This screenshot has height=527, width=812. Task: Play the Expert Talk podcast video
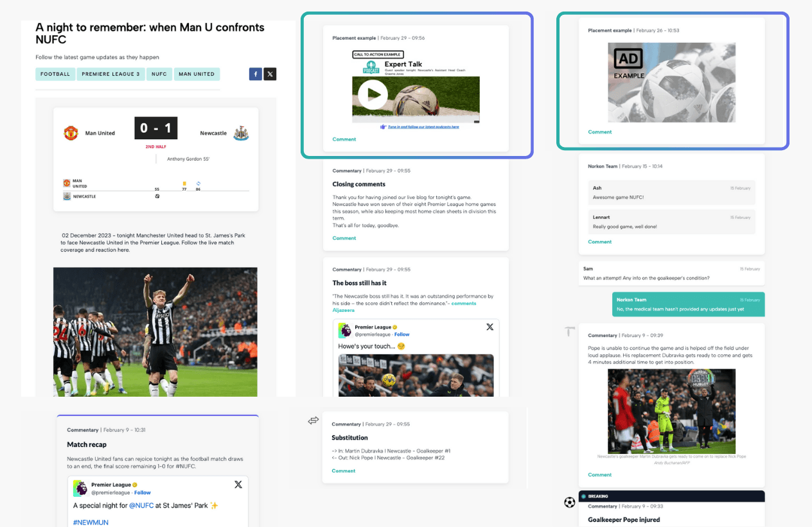[373, 95]
